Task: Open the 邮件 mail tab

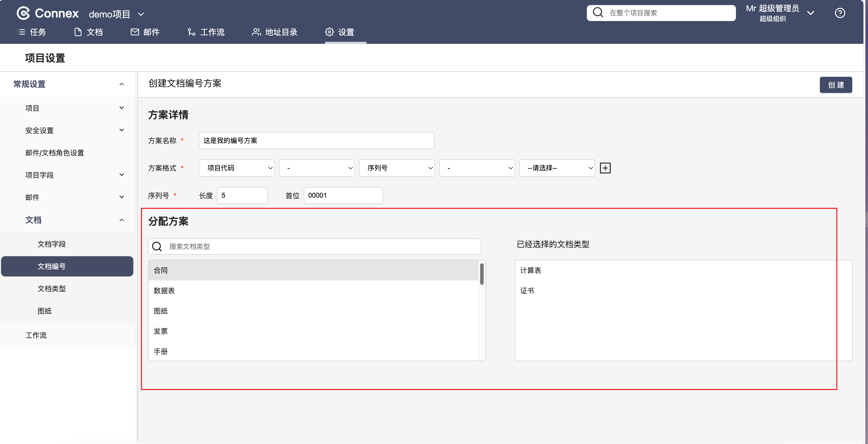Action: coord(145,32)
